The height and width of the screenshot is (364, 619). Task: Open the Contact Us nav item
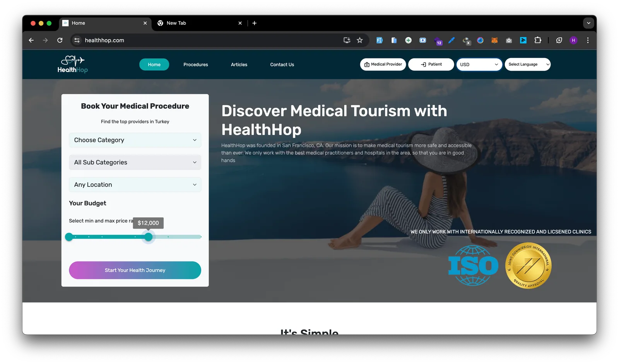tap(282, 65)
